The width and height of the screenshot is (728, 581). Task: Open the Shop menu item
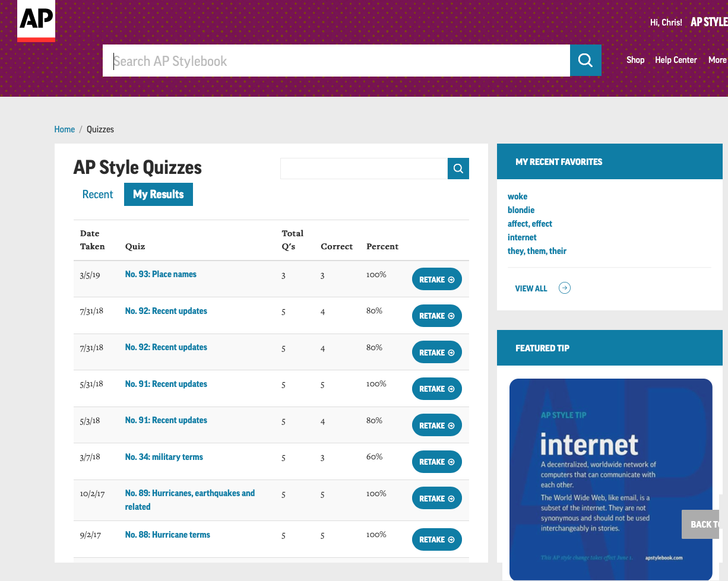point(635,60)
